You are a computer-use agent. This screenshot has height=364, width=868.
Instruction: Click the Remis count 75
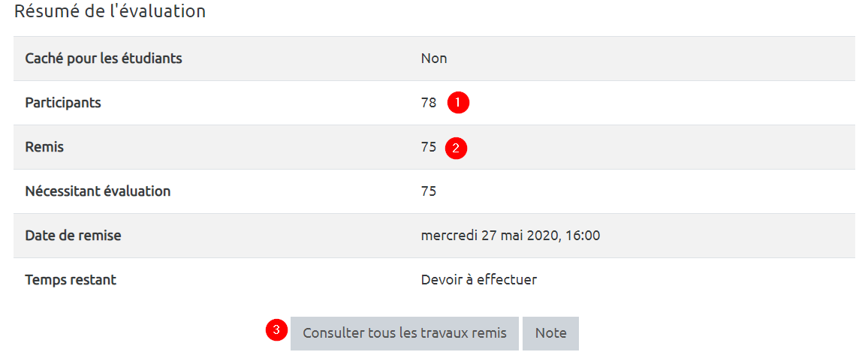pos(429,147)
